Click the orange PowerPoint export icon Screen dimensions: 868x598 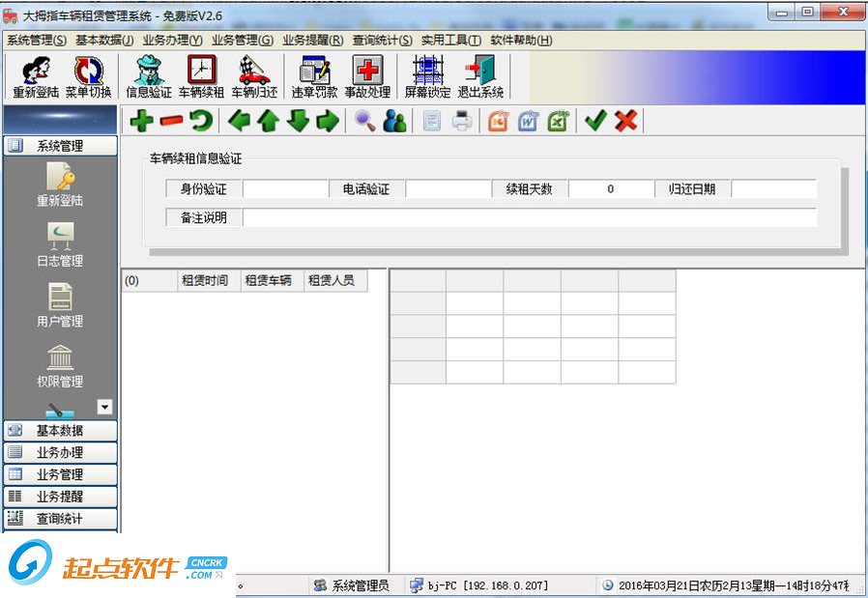498,121
